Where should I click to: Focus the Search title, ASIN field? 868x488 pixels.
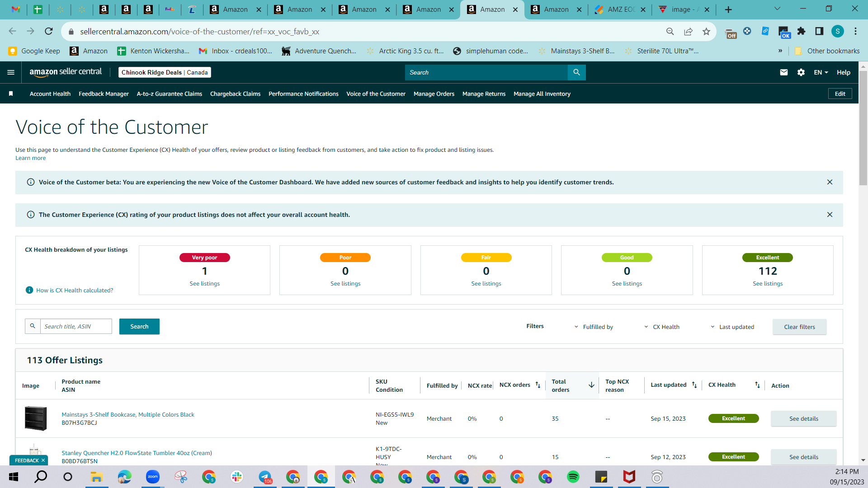76,326
